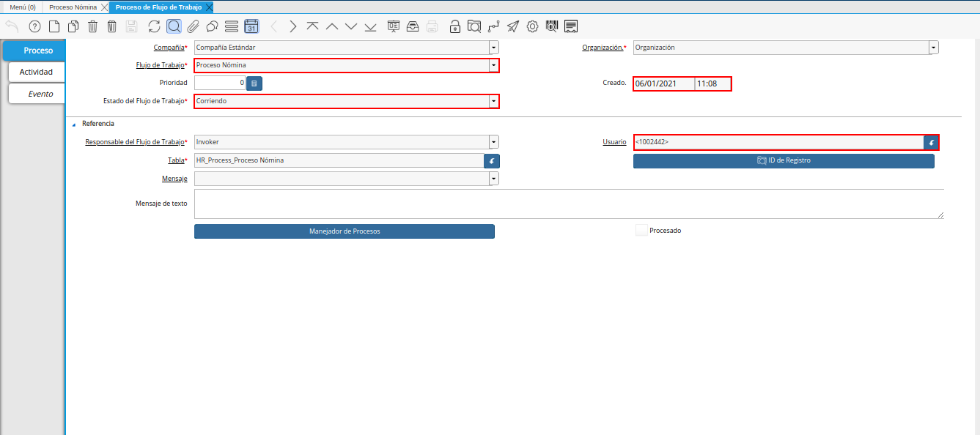This screenshot has width=980, height=435.
Task: Collapse the Referencia section
Action: pos(74,124)
